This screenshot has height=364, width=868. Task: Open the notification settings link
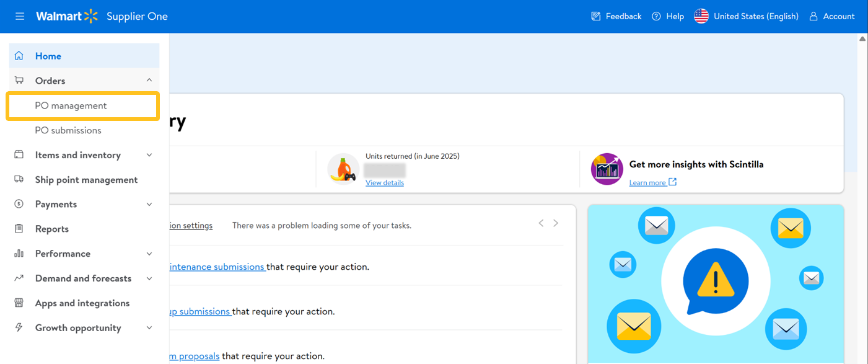[x=191, y=226]
